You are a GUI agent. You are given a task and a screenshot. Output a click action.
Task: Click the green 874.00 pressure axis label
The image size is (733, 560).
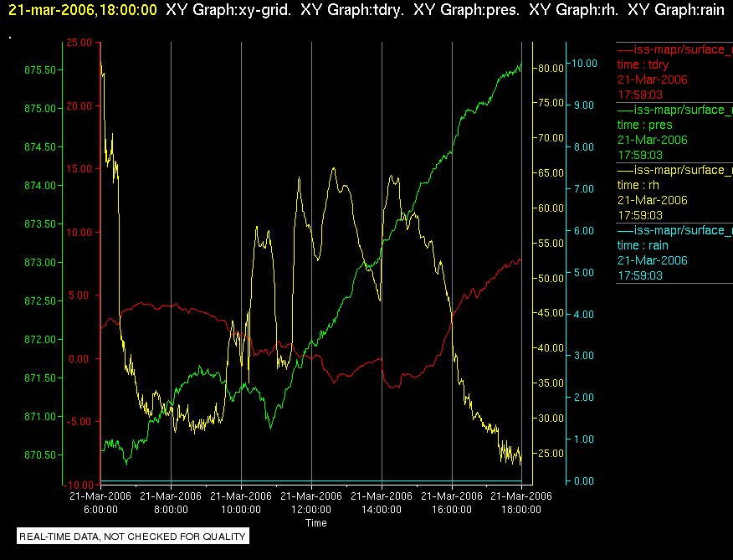tap(40, 186)
